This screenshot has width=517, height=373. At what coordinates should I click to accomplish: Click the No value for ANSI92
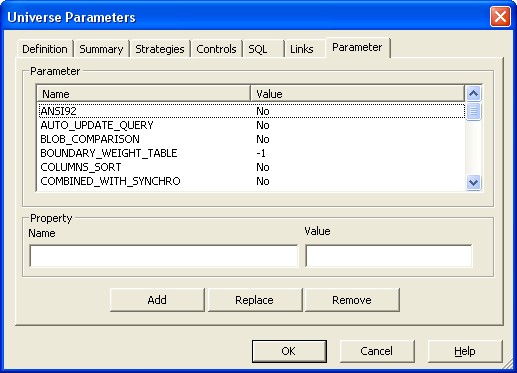263,111
